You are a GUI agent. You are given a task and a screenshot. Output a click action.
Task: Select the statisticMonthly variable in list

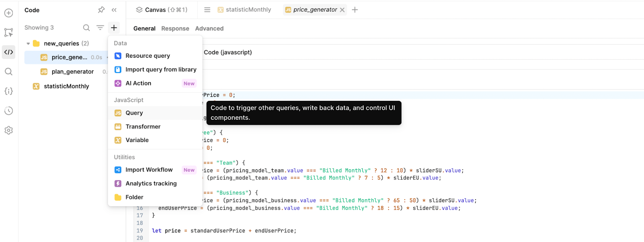coord(66,86)
